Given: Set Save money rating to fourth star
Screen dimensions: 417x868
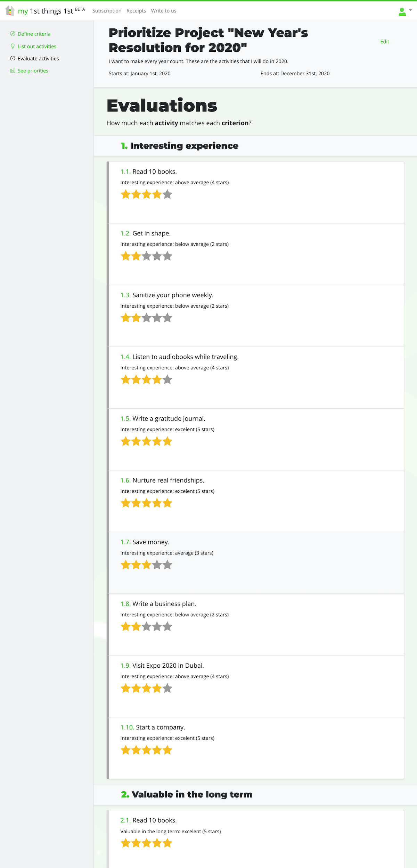Looking at the screenshot, I should pos(157,565).
